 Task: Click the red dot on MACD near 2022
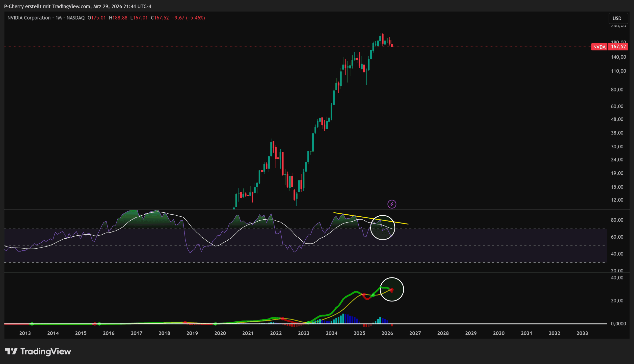[x=283, y=318]
